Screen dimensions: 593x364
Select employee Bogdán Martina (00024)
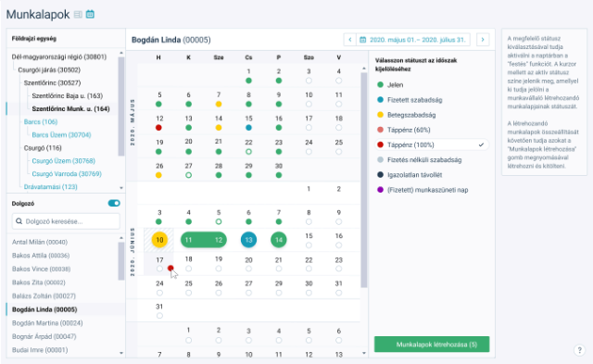[x=47, y=323]
